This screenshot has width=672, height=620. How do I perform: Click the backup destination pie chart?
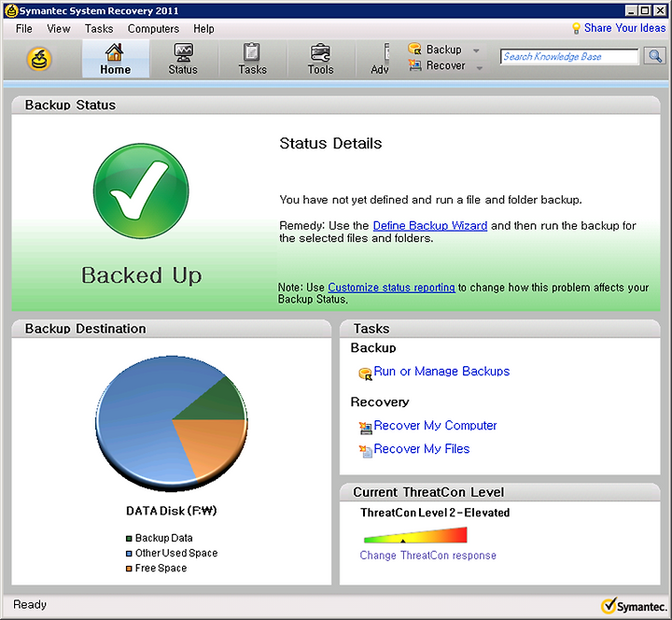pos(172,423)
